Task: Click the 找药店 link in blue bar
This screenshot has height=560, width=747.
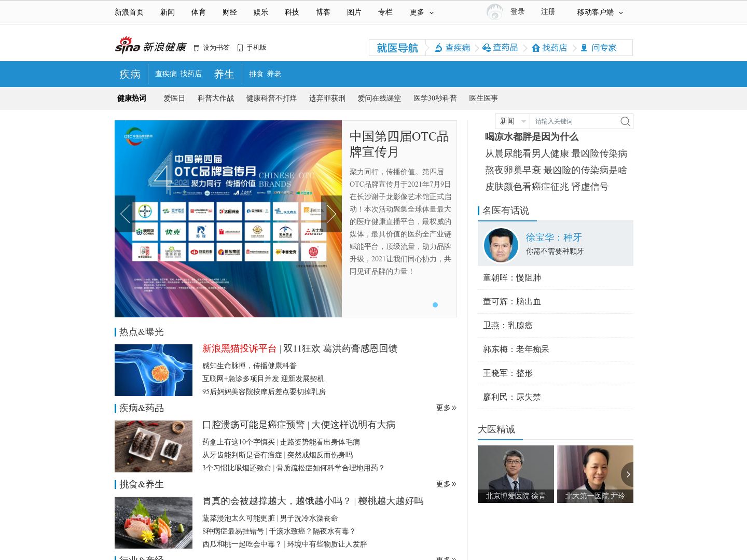Action: pos(191,74)
